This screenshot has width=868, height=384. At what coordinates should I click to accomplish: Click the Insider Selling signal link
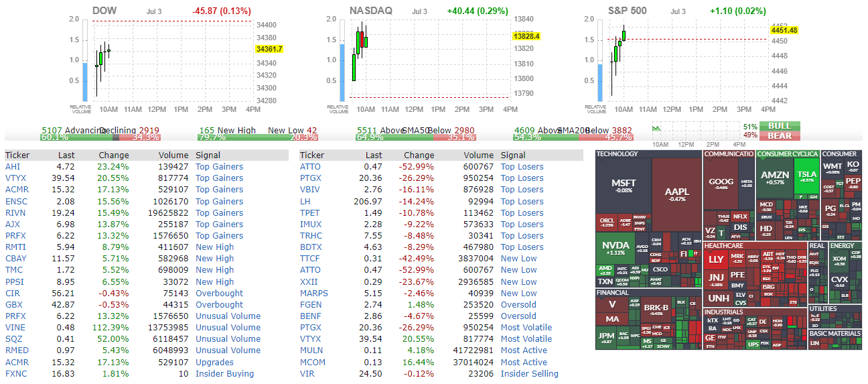coord(529,373)
